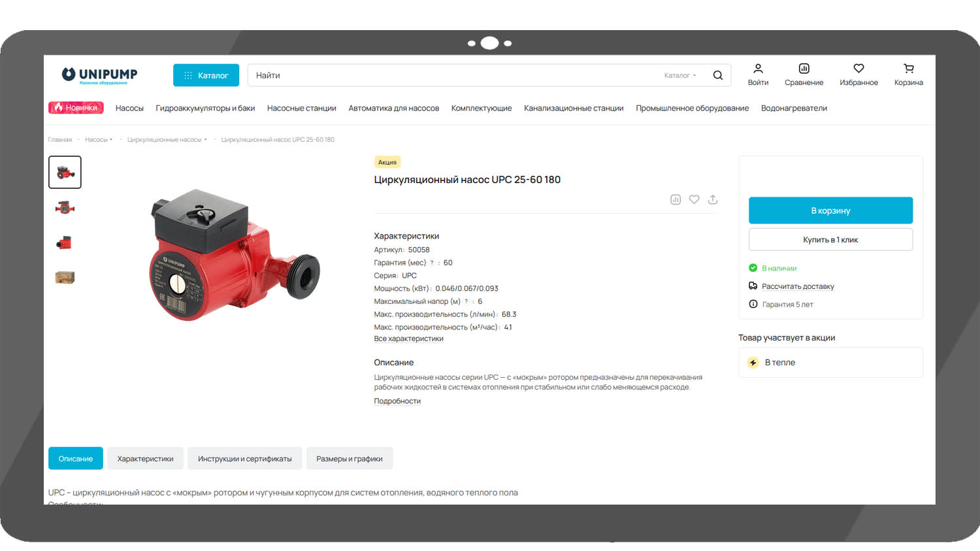This screenshot has width=980, height=551.
Task: Open the Каталог button
Action: pos(206,75)
